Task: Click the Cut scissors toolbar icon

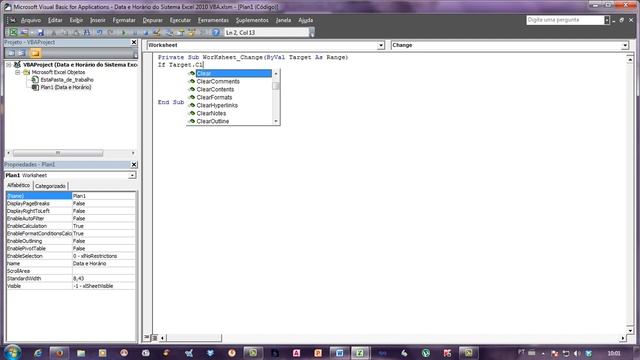Action: click(53, 32)
